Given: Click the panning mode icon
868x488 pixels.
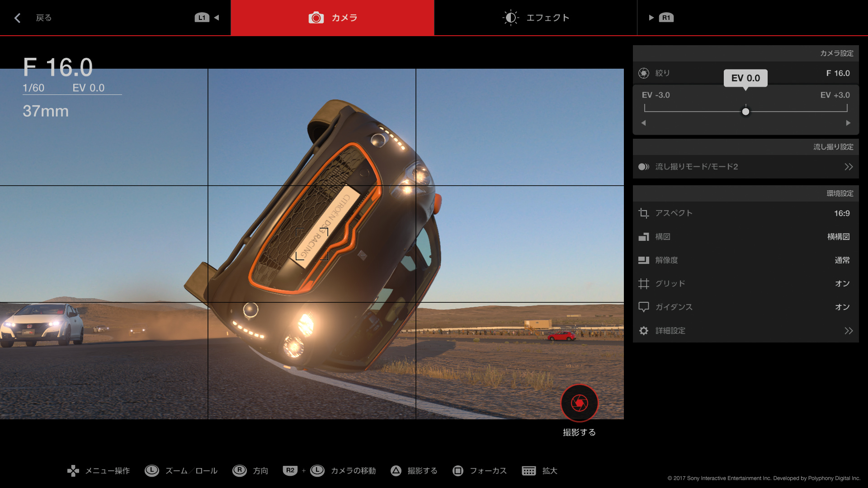Looking at the screenshot, I should (644, 167).
